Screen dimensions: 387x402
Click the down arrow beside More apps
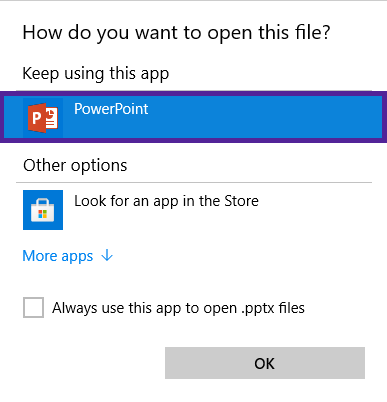coord(107,256)
